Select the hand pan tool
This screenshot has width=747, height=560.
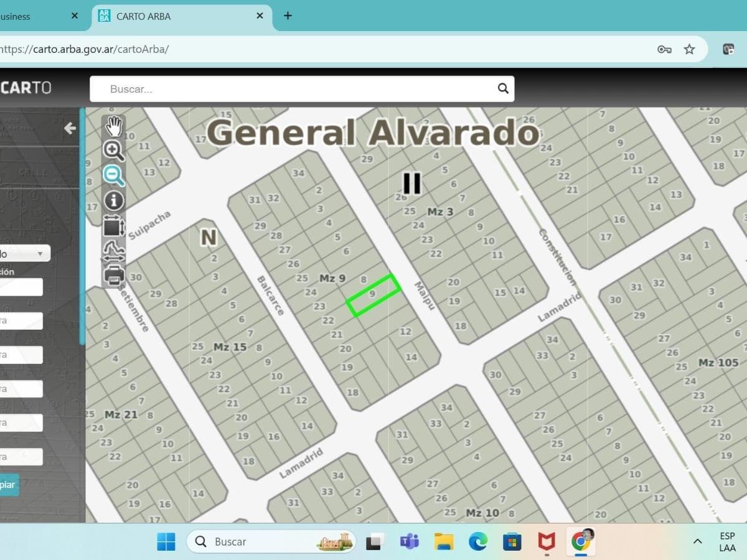pos(114,127)
